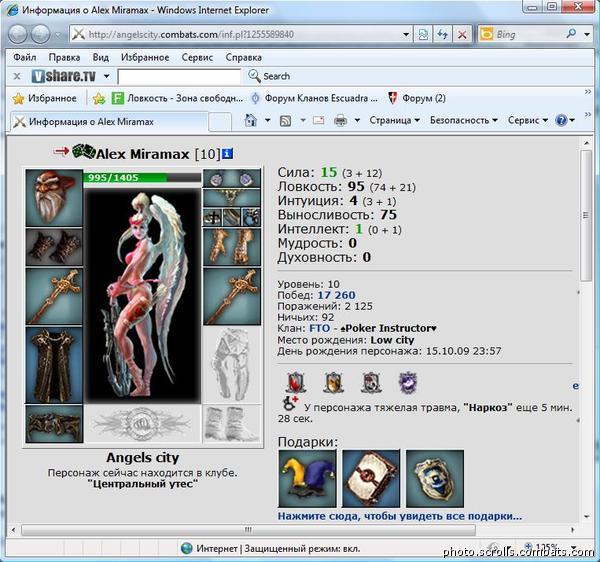Viewport: 600px width, 562px height.
Task: Expand the command bar Сервис dropdown
Action: (x=528, y=120)
